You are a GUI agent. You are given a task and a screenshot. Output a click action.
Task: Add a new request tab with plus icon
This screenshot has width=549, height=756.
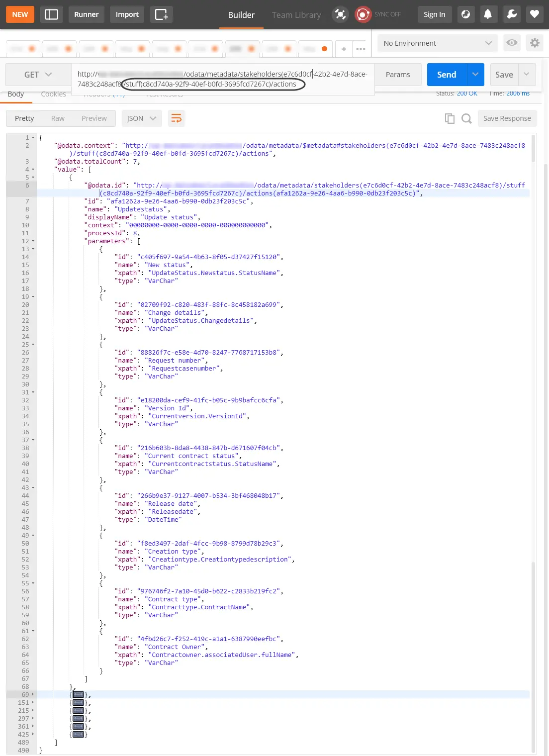pyautogui.click(x=344, y=49)
